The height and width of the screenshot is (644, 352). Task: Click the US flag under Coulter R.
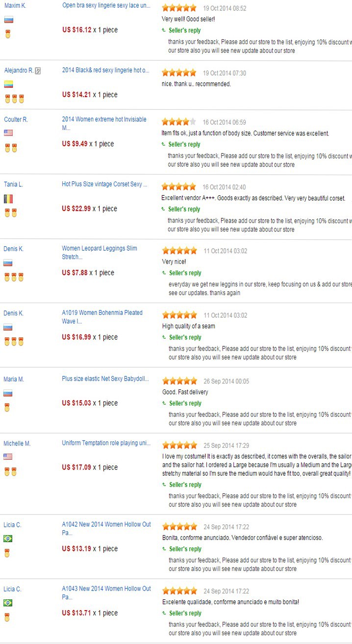(8, 133)
